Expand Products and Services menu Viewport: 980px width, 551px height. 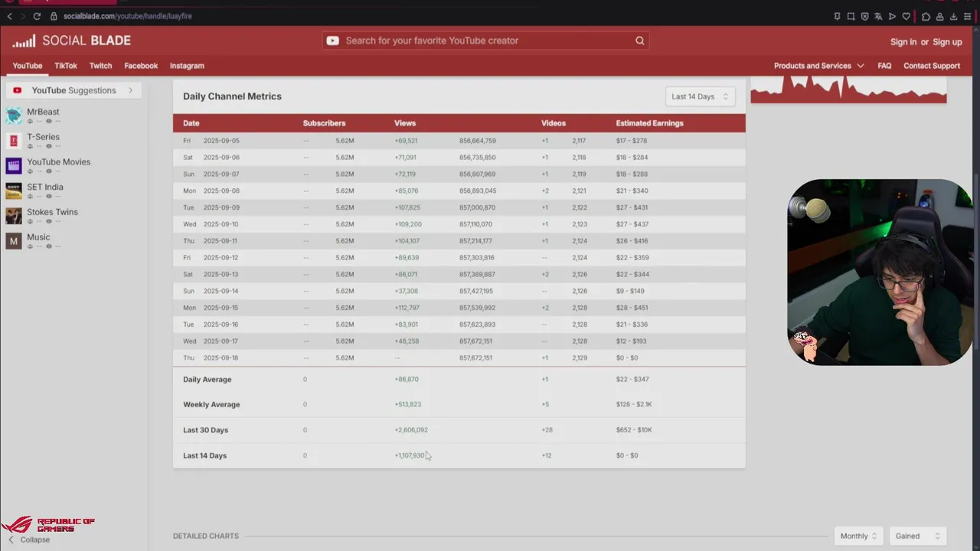(x=818, y=66)
